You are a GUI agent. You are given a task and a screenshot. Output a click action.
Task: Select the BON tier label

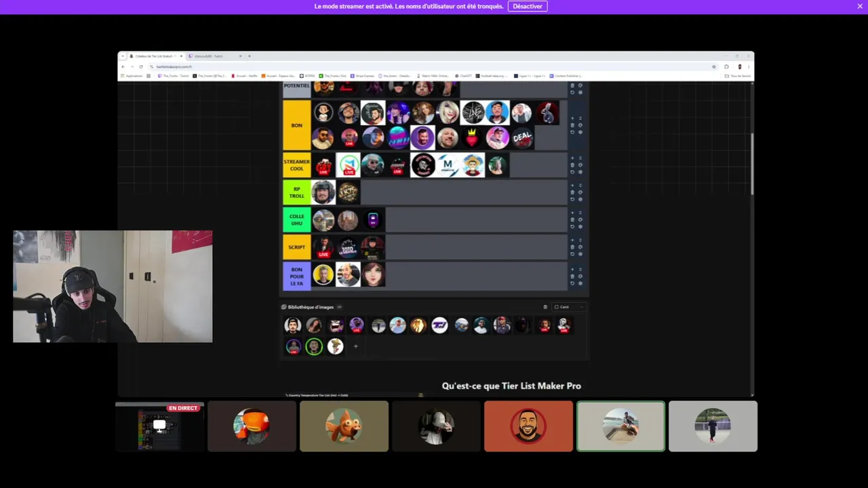point(296,125)
